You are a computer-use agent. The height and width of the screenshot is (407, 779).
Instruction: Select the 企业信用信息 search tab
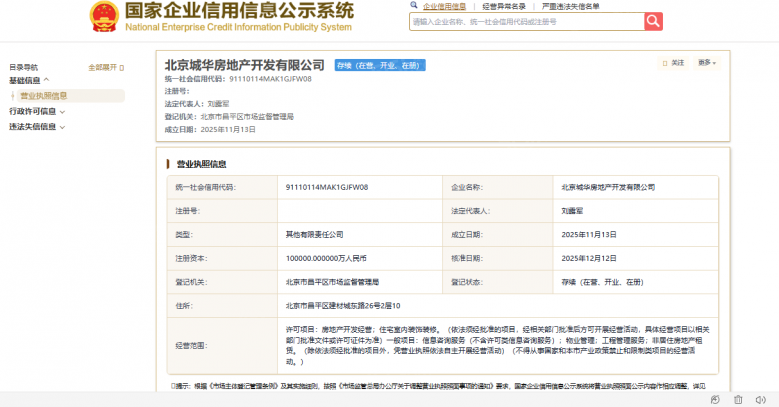click(444, 6)
